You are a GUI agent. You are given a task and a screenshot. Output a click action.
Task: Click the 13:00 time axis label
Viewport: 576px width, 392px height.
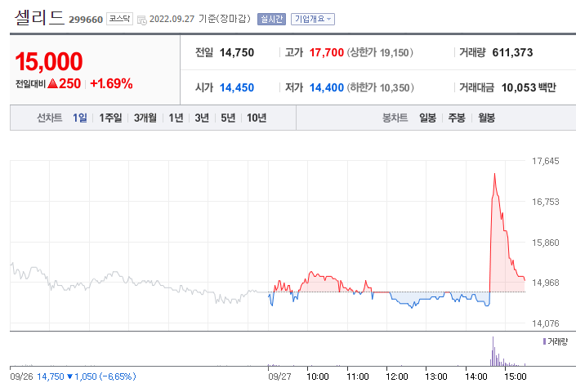[436, 376]
